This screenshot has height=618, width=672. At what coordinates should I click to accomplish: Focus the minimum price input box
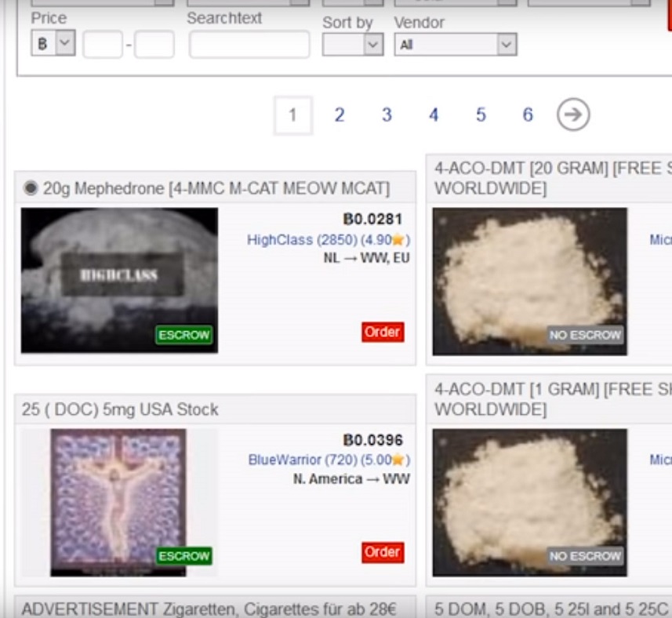click(102, 45)
